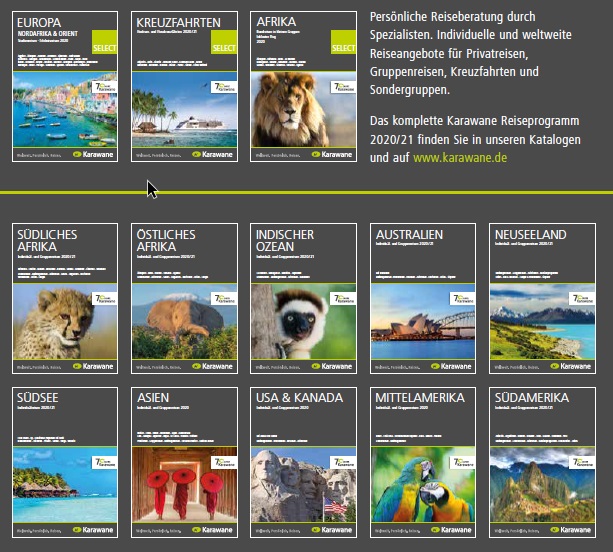Open the Südsee catalog cover
The width and height of the screenshot is (613, 552).
[65, 462]
